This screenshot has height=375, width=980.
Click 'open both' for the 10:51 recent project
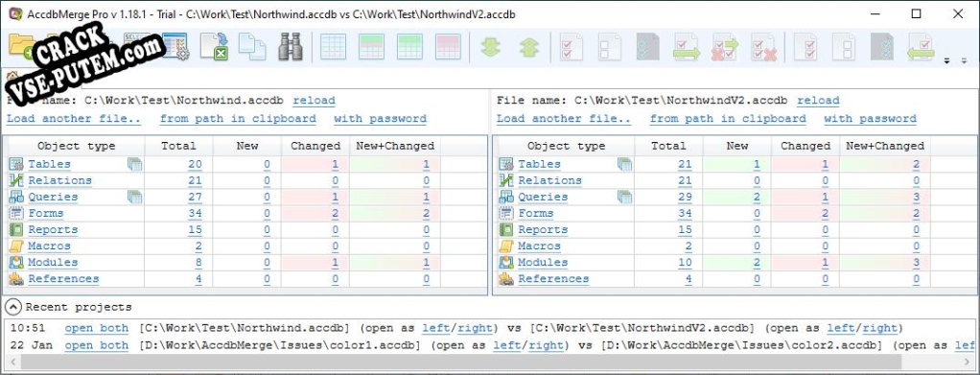click(x=97, y=328)
